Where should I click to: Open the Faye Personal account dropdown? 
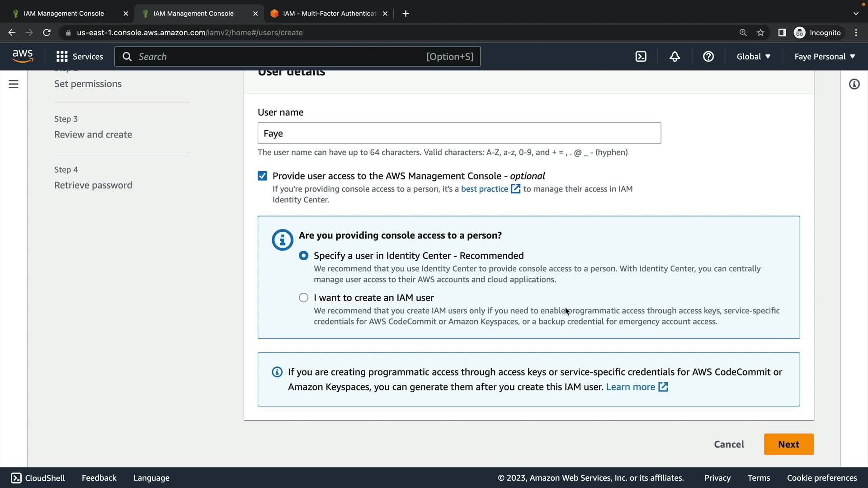[825, 56]
